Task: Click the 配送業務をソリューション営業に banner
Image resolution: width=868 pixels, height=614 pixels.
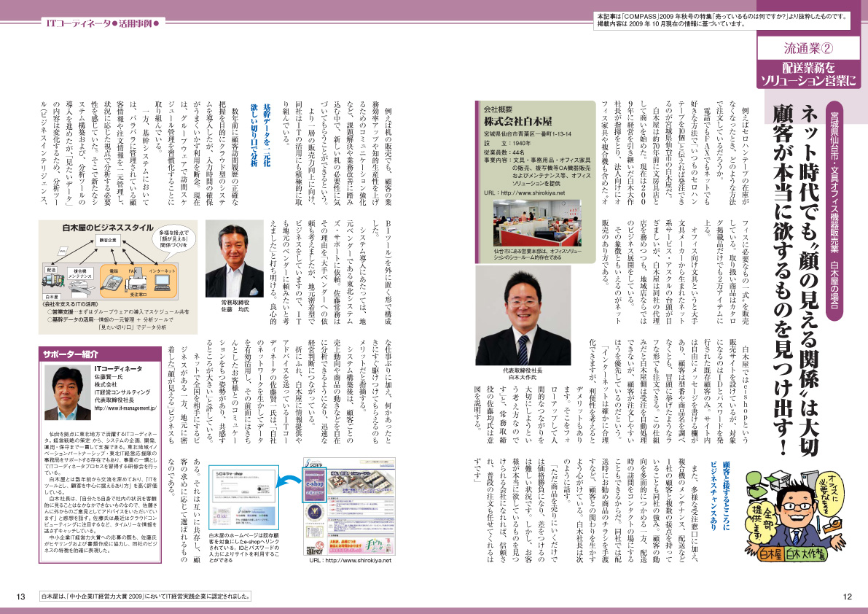Action: [x=808, y=74]
